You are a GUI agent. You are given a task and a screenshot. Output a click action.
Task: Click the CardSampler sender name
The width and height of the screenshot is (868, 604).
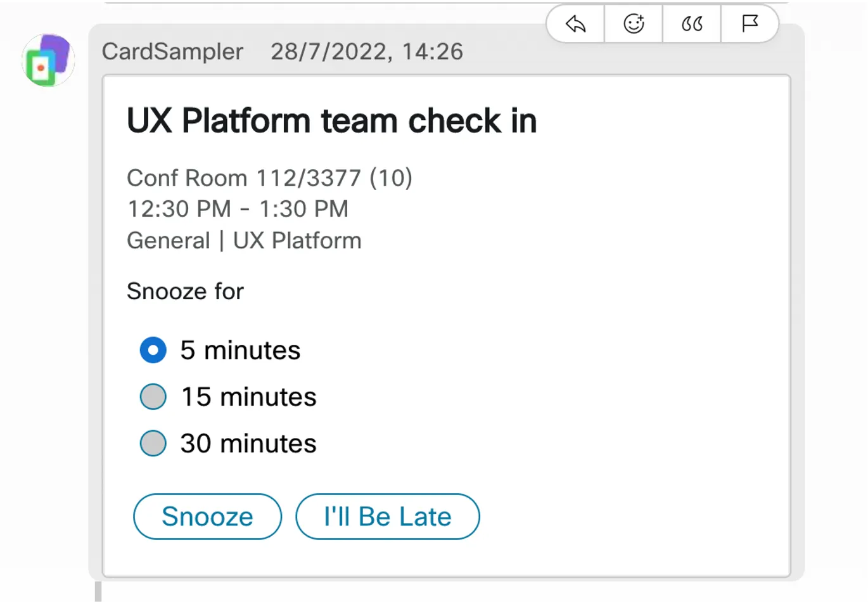[172, 51]
